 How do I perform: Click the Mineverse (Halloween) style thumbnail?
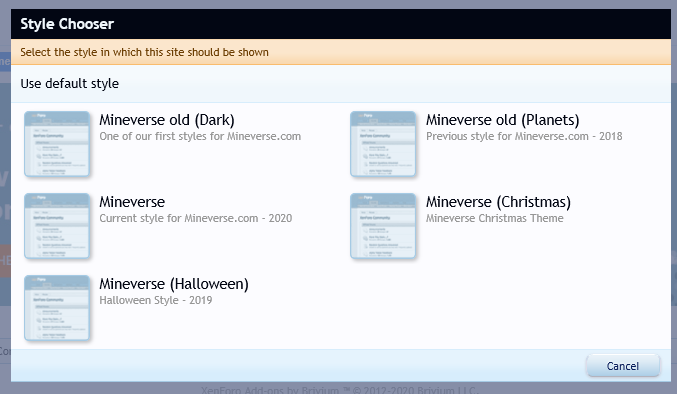click(x=57, y=308)
